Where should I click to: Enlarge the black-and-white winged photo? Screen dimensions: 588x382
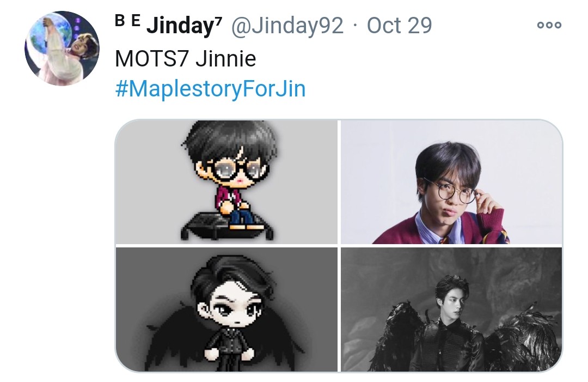click(x=451, y=310)
